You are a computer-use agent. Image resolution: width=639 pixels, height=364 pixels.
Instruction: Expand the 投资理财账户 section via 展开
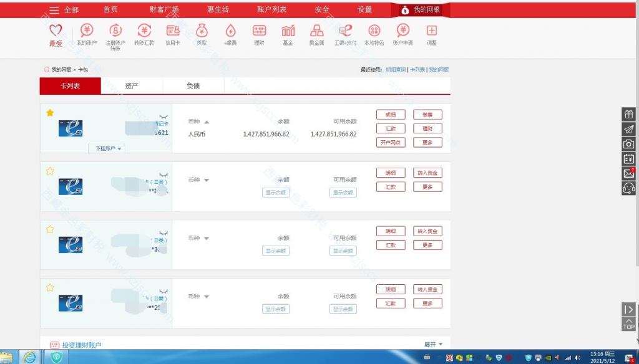(x=433, y=344)
